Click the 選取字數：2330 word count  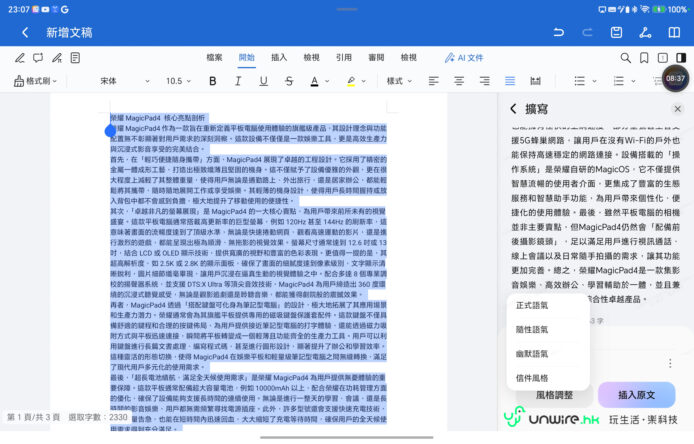98,417
